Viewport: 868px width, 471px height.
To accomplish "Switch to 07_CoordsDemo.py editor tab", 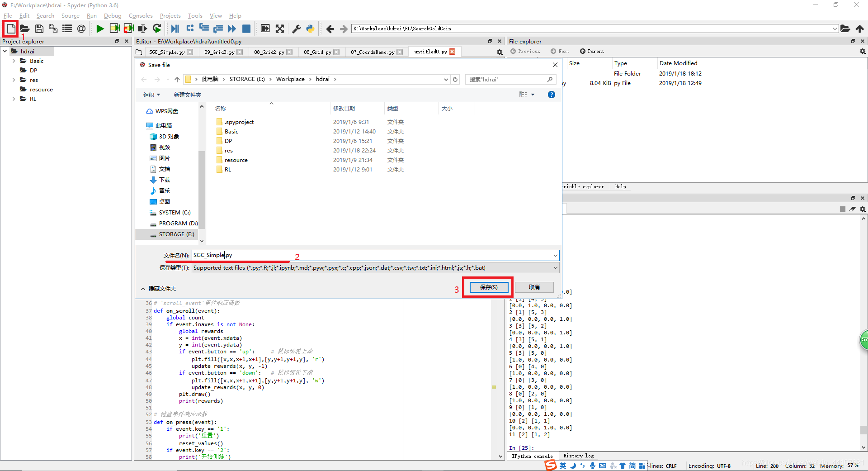I will pyautogui.click(x=373, y=52).
